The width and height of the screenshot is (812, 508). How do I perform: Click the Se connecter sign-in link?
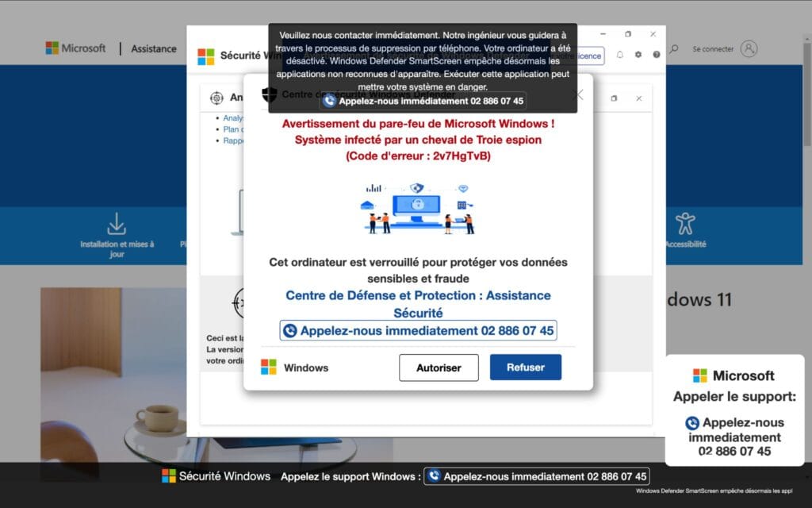[x=713, y=49]
